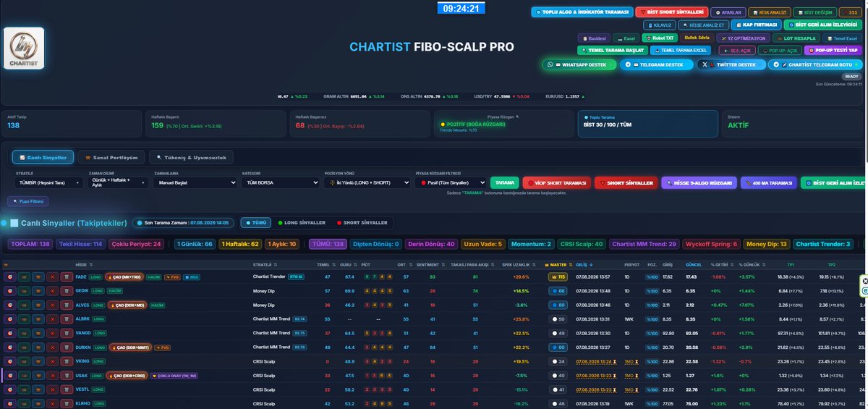The image size is (868, 409).
Task: Open the GEDIK stock link
Action: [x=81, y=290]
